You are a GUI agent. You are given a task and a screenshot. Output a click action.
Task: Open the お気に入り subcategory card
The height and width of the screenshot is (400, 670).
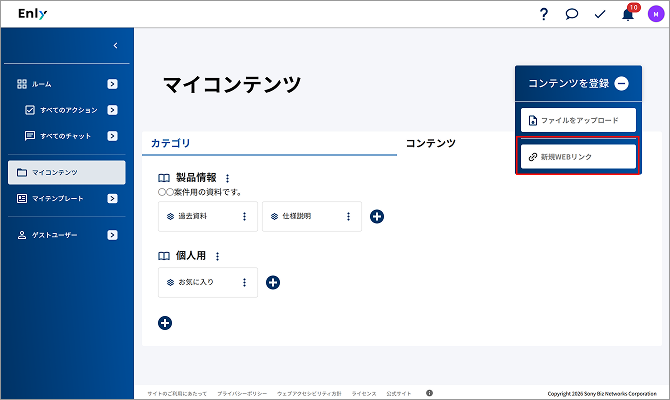click(208, 282)
